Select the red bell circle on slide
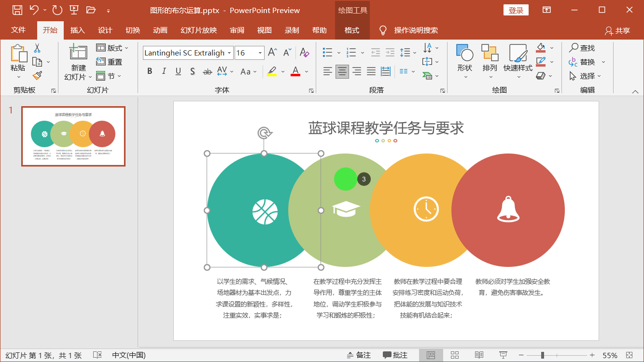This screenshot has height=362, width=644. click(508, 210)
